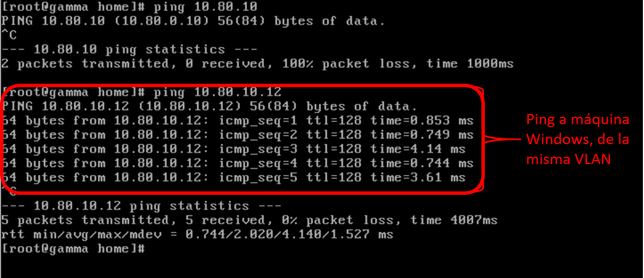Click the first command 'ping 10.80.10'
This screenshot has height=278, width=644.
205,7
